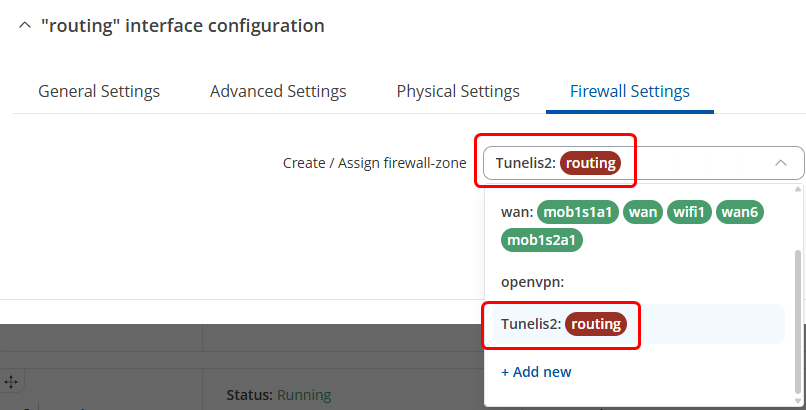This screenshot has width=806, height=410.
Task: Click the red routing badge in the selected field
Action: [x=590, y=163]
